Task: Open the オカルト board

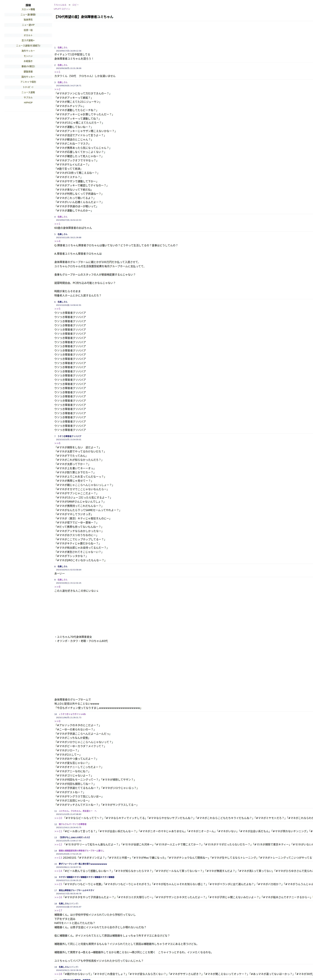Action: [28, 35]
